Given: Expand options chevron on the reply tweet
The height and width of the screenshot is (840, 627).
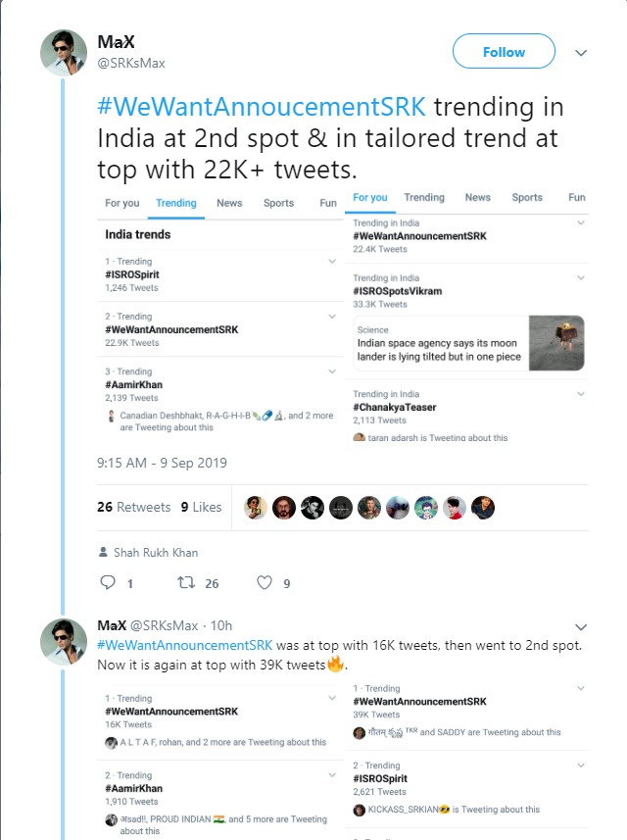Looking at the screenshot, I should coord(581,626).
